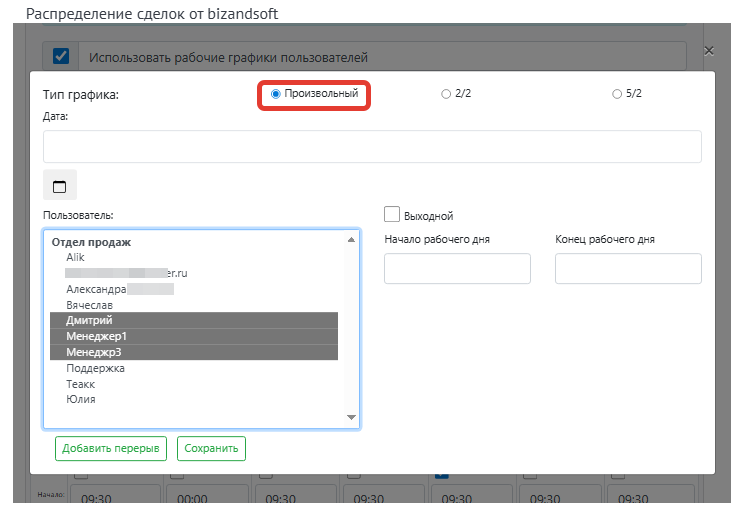
Task: Click the user list scroll up arrow
Action: [351, 240]
